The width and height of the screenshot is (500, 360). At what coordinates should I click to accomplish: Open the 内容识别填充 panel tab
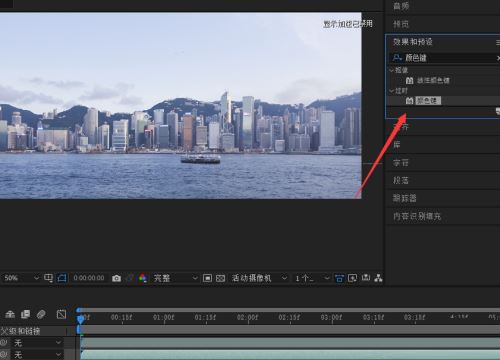(417, 216)
